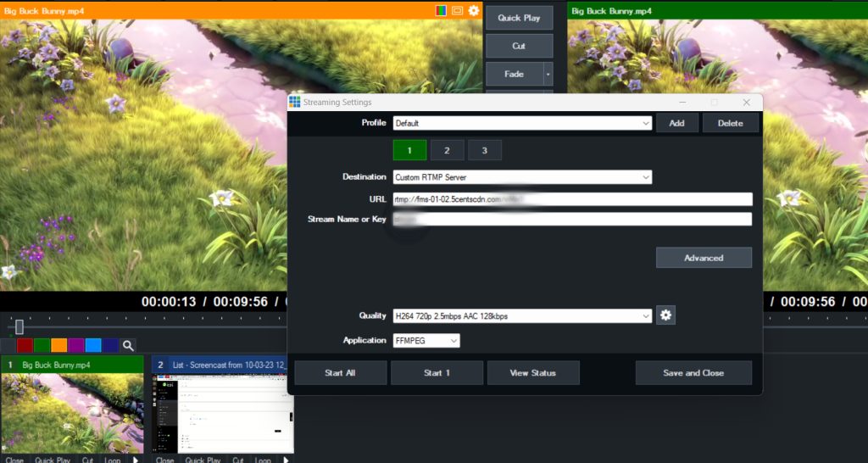The width and height of the screenshot is (868, 463).
Task: Select the input 2 Screencast thumbnail
Action: click(223, 413)
